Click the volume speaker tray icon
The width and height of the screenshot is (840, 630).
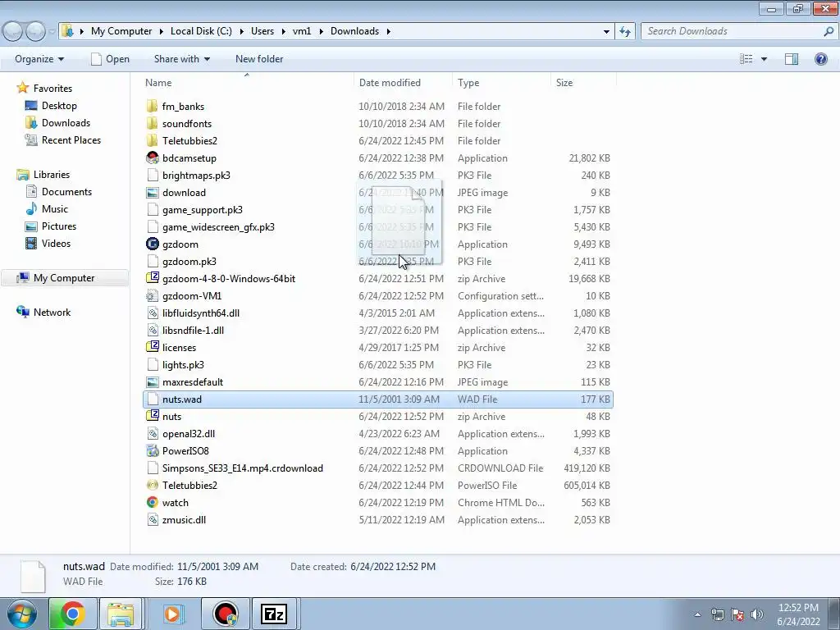pyautogui.click(x=757, y=614)
